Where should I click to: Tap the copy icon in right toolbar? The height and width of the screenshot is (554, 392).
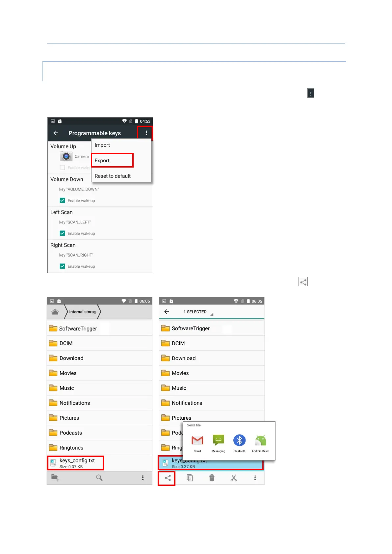[190, 478]
